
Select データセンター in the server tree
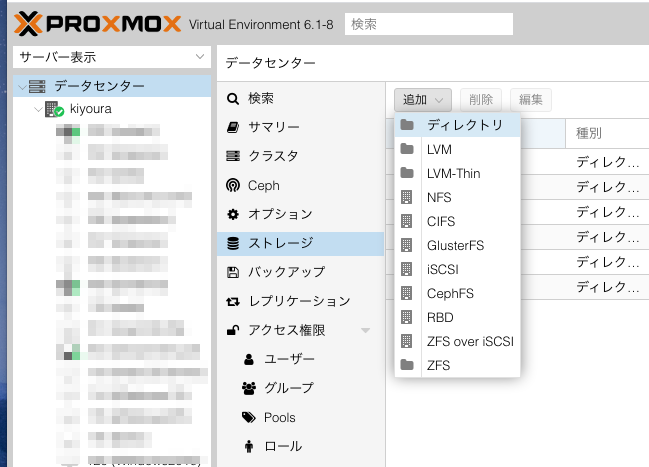point(112,86)
